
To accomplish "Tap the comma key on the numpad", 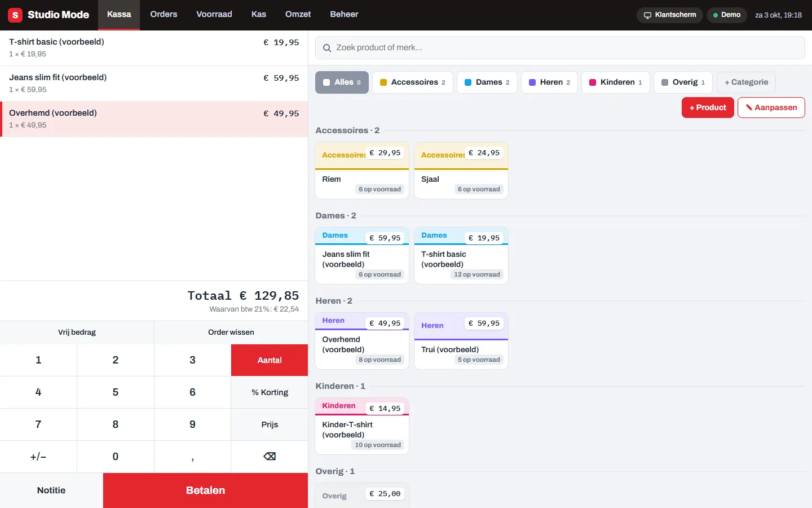I will point(192,457).
